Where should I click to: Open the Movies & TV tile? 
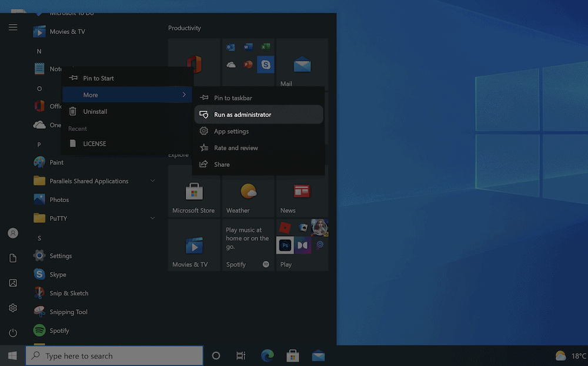[194, 245]
